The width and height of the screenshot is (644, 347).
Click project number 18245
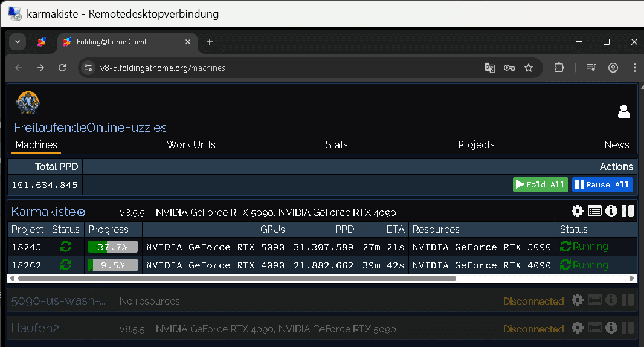pos(27,247)
